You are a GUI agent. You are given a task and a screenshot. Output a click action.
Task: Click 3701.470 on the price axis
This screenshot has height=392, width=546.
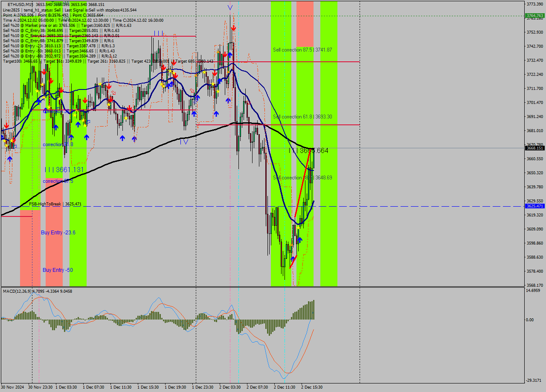tap(534, 103)
